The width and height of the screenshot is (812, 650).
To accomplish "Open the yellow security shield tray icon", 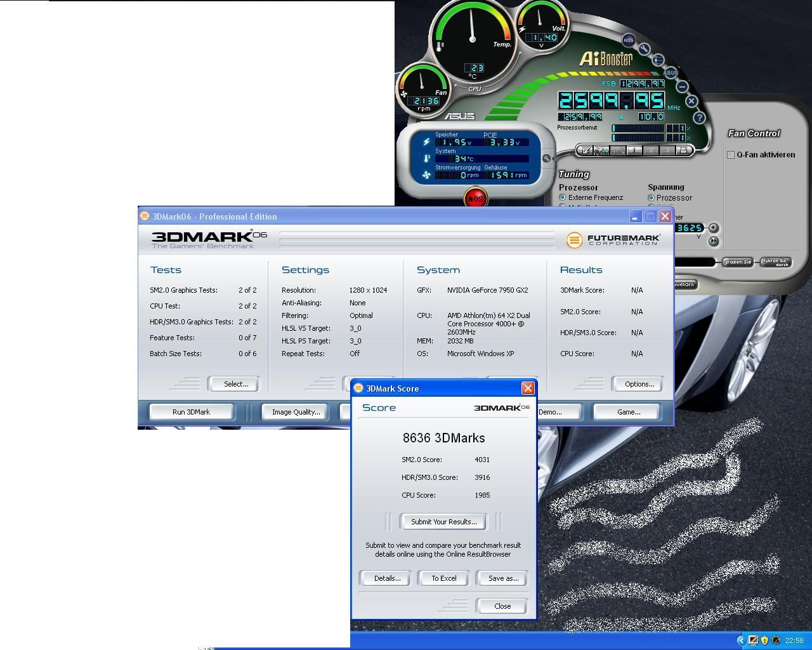I will click(764, 640).
